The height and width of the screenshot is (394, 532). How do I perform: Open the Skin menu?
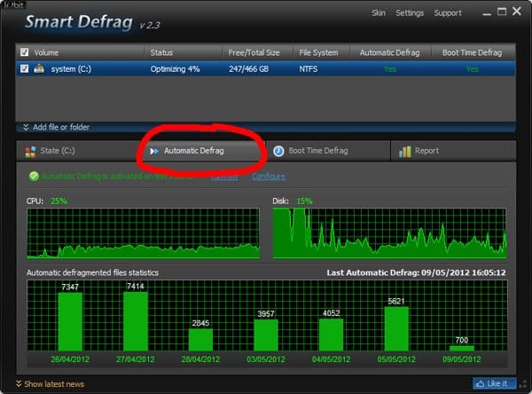tap(379, 13)
